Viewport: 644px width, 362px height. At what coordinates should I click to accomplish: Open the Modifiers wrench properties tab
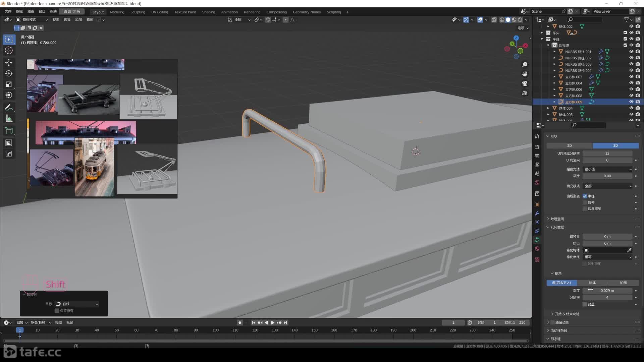click(x=537, y=214)
